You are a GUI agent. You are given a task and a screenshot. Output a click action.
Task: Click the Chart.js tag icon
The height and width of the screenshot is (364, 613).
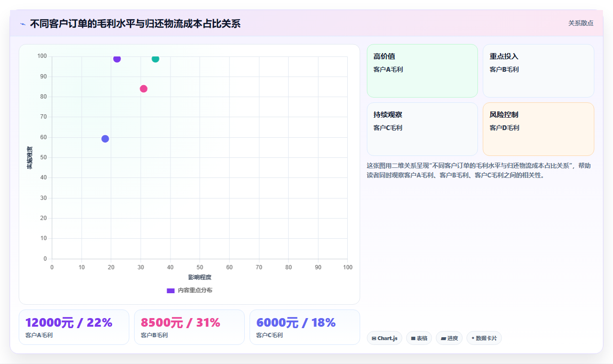(x=374, y=339)
